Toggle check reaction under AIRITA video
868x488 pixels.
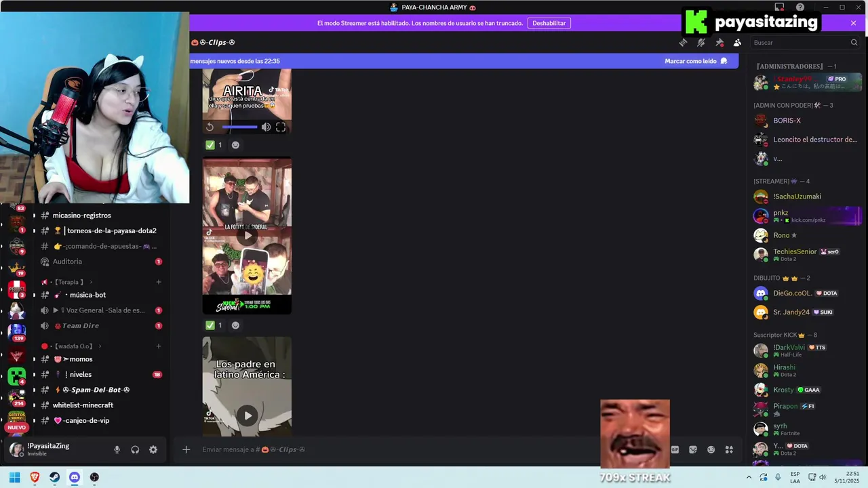click(x=214, y=145)
